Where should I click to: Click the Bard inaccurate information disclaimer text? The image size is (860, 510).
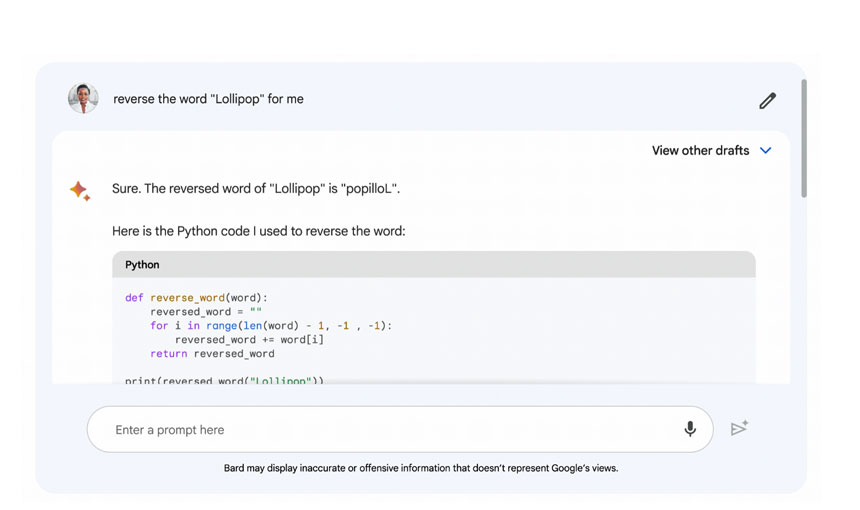[x=420, y=468]
